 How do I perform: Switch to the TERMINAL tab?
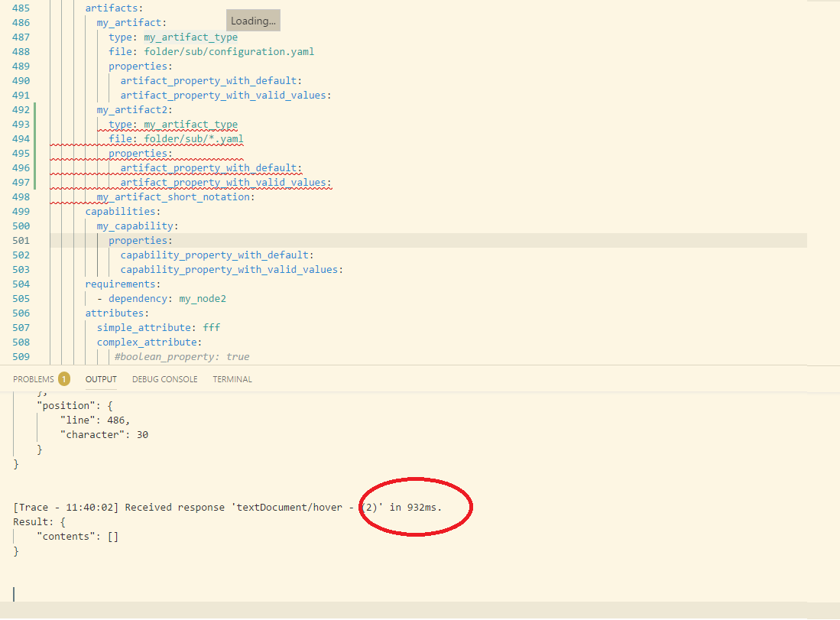coord(232,378)
